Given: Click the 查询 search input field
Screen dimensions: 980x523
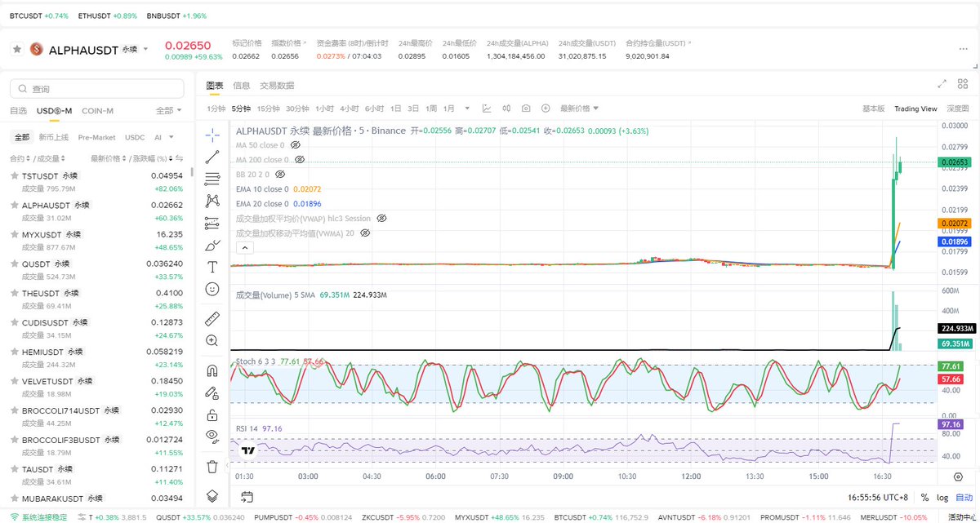Looking at the screenshot, I should pyautogui.click(x=98, y=89).
